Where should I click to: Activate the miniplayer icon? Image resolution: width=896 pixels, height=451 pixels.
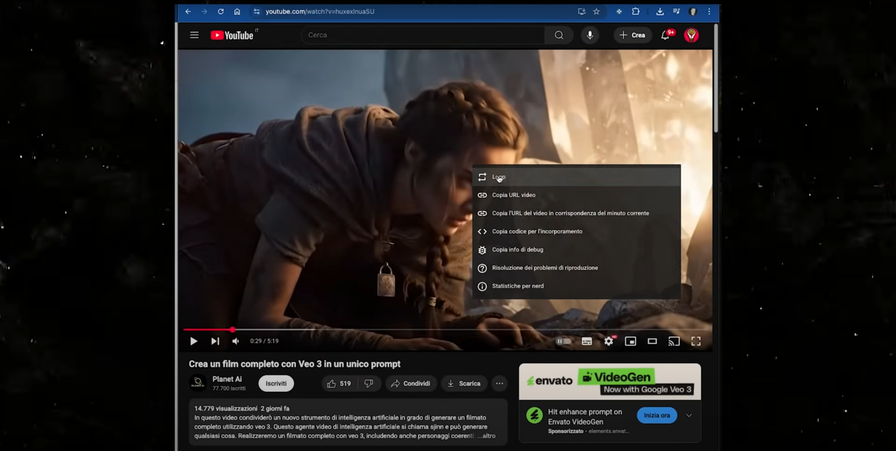pyautogui.click(x=630, y=341)
